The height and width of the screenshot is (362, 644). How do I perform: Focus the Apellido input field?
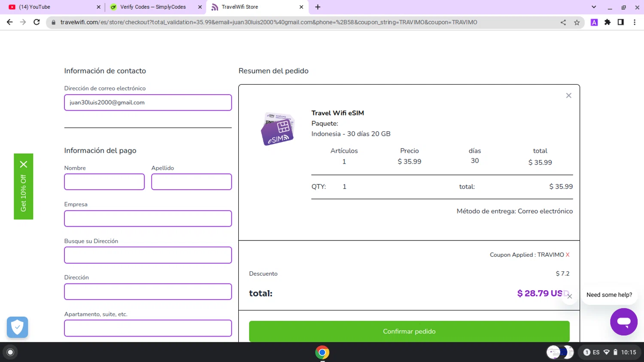(x=191, y=182)
